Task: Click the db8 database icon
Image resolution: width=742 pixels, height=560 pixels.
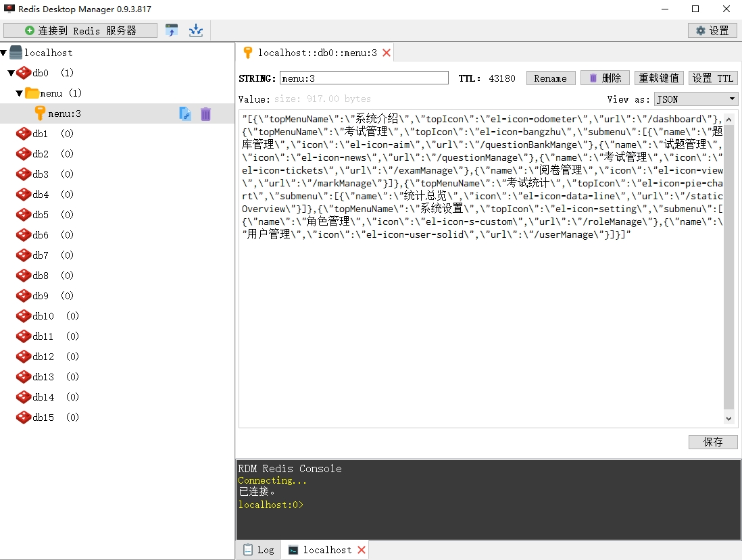Action: 24,275
